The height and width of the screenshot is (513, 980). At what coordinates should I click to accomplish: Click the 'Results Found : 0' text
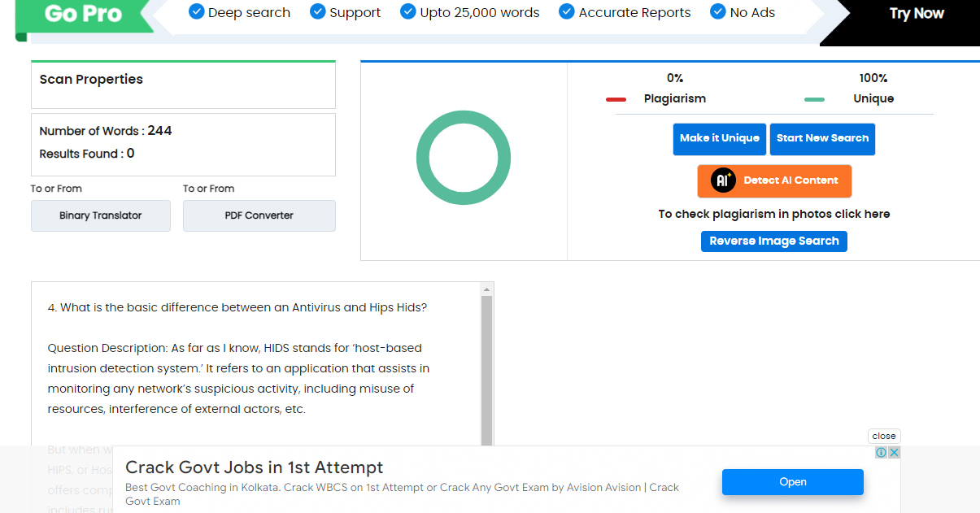pyautogui.click(x=87, y=154)
